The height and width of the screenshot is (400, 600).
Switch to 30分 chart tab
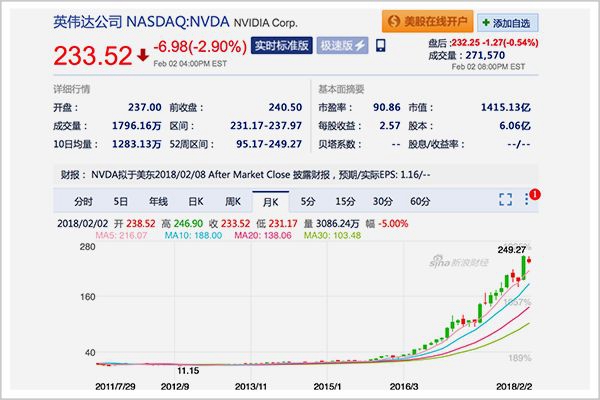[383, 201]
